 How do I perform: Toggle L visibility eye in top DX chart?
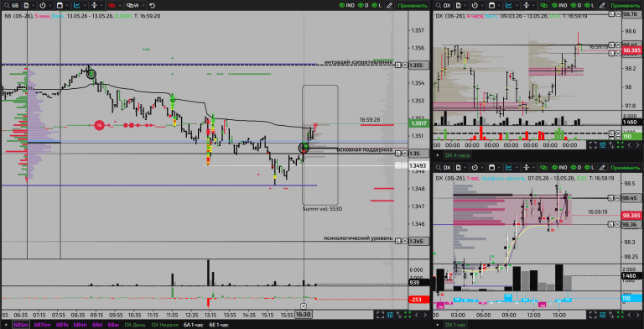tap(588, 5)
